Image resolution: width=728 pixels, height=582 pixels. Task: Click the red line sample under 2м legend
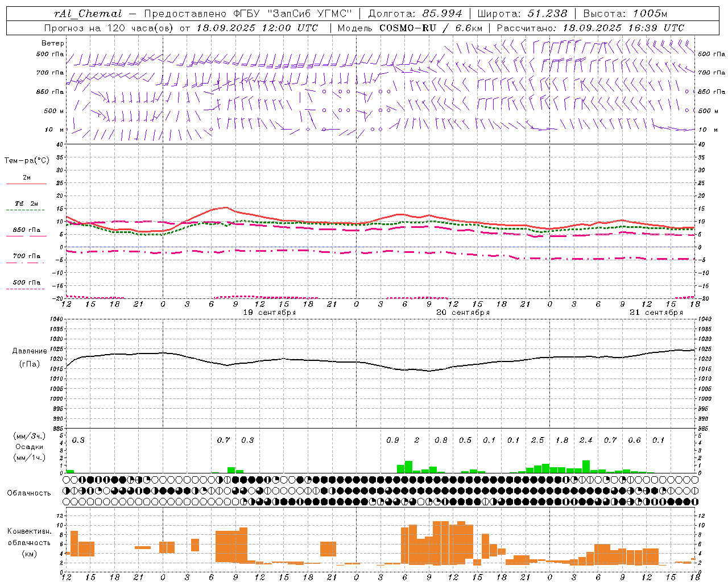click(26, 184)
